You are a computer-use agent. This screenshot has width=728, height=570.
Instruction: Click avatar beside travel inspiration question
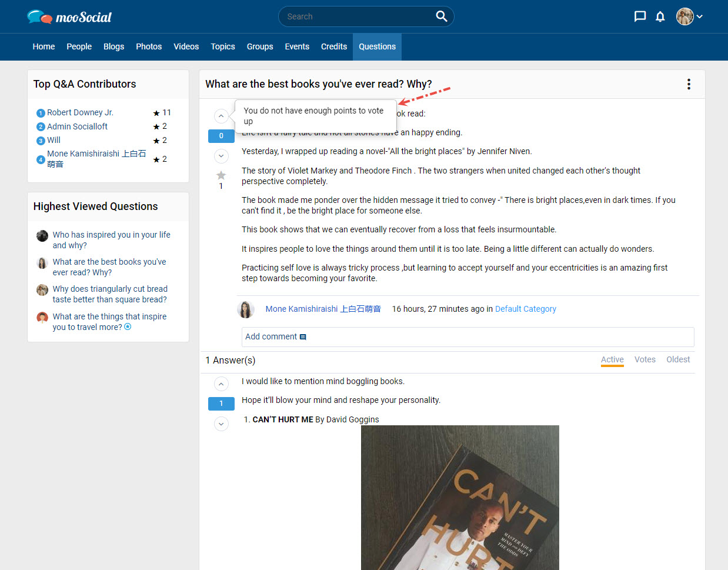(x=42, y=318)
